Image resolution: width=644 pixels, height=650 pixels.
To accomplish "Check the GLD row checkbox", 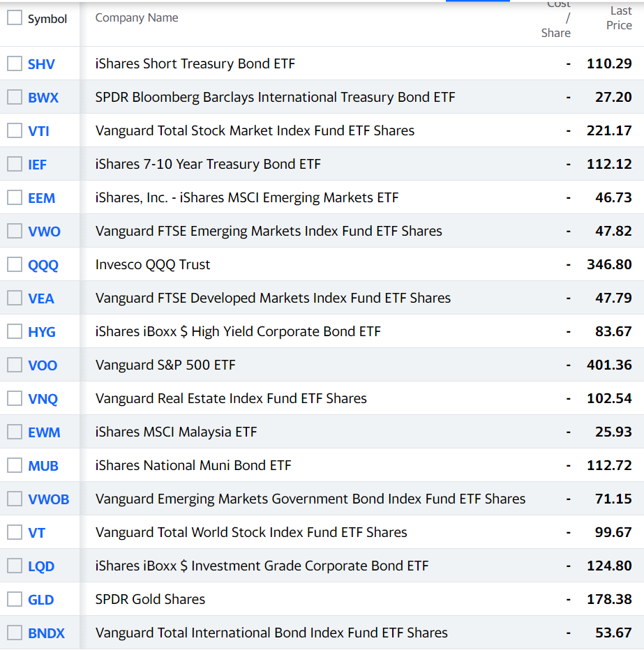I will point(15,599).
